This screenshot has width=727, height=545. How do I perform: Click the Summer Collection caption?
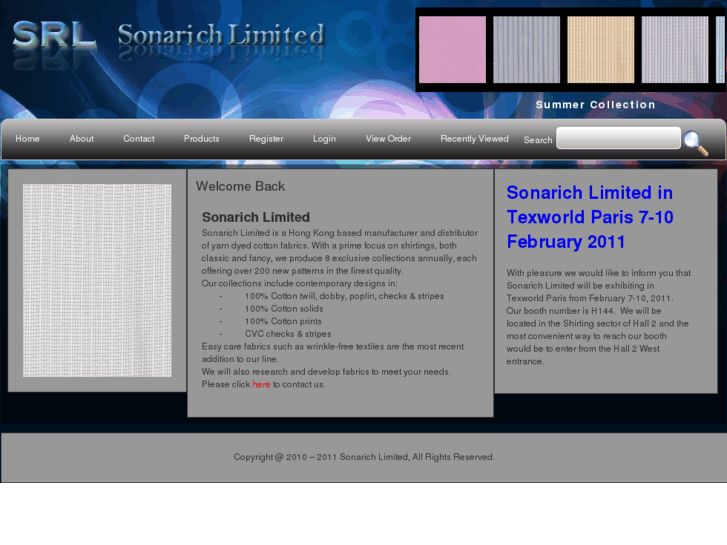[595, 105]
